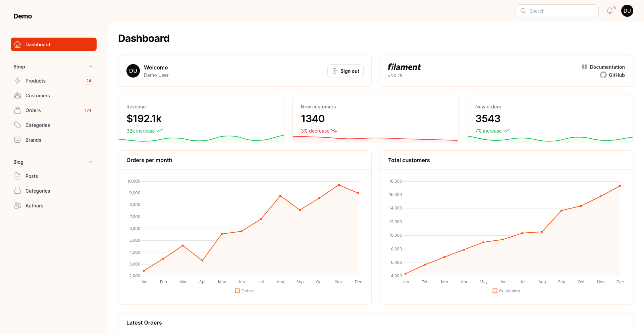Image resolution: width=644 pixels, height=334 pixels.
Task: Toggle the Orders dataset legend box
Action: point(237,291)
